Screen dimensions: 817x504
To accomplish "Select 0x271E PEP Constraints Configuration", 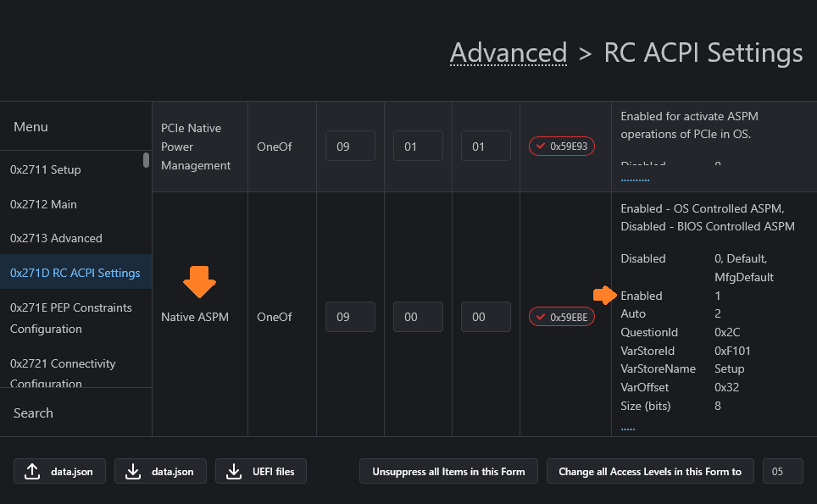I will coord(71,318).
